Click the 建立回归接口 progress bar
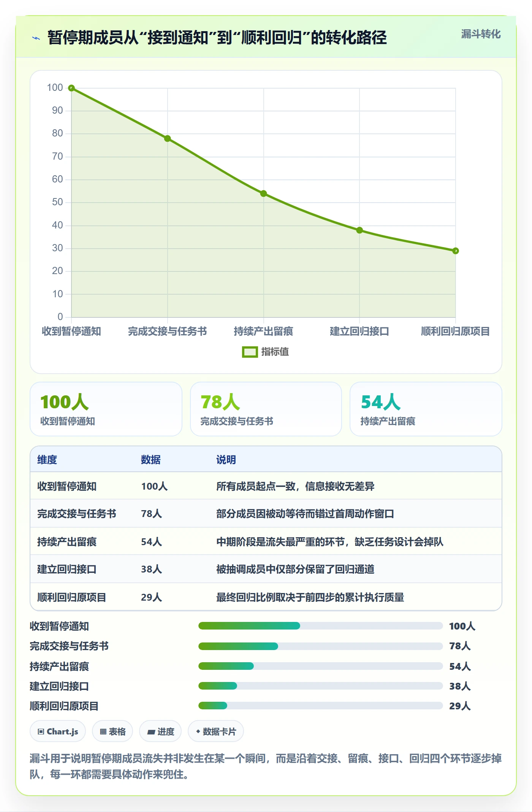532x812 pixels. [320, 686]
